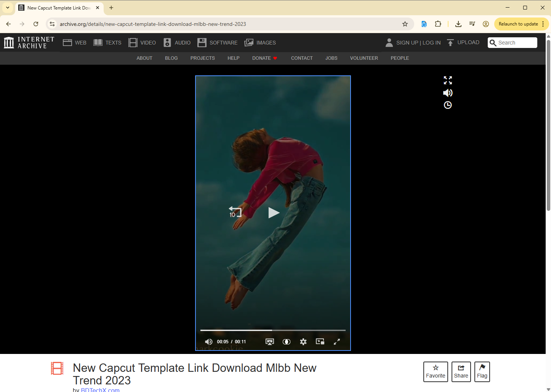Mute the video player volume icon
Screen dimensions: 551x392
208,342
